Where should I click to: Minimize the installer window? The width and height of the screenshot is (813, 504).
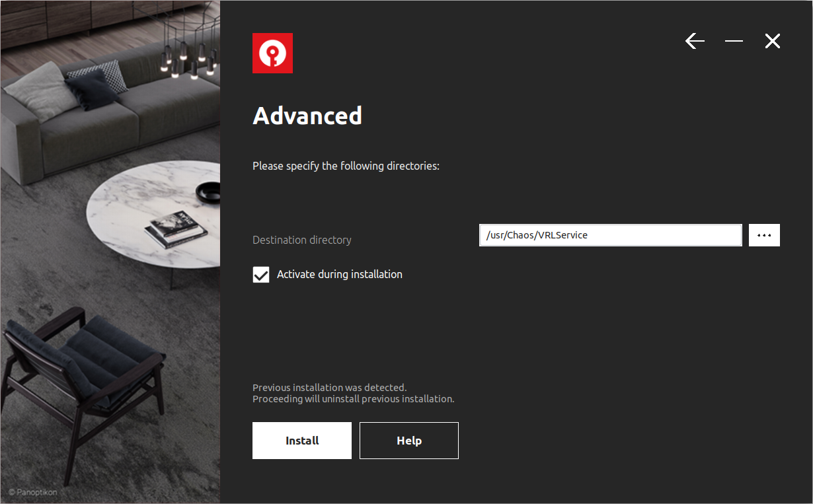734,41
